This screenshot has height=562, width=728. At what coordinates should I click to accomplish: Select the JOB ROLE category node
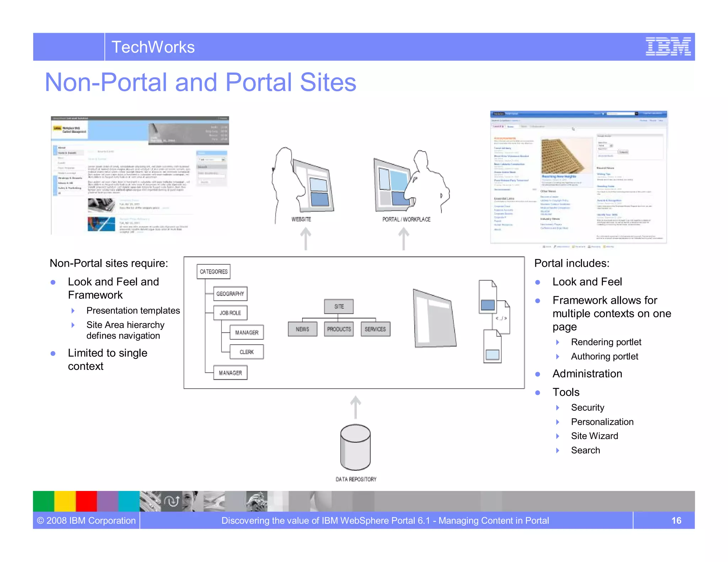tap(230, 313)
